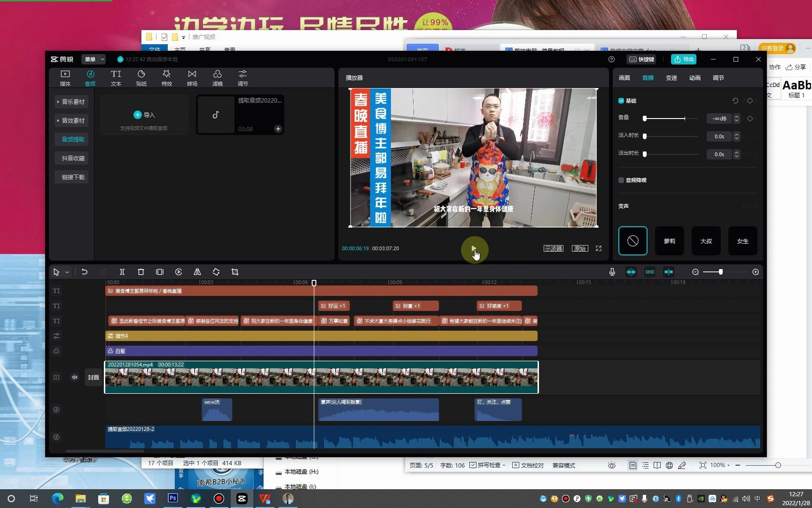The height and width of the screenshot is (508, 812).
Task: Toggle the preview axis icon in timeline toolbar
Action: (669, 272)
